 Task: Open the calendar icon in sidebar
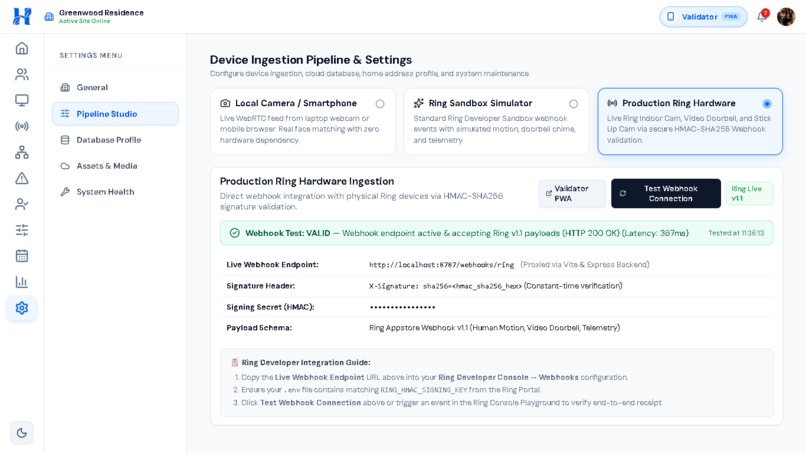pyautogui.click(x=22, y=256)
